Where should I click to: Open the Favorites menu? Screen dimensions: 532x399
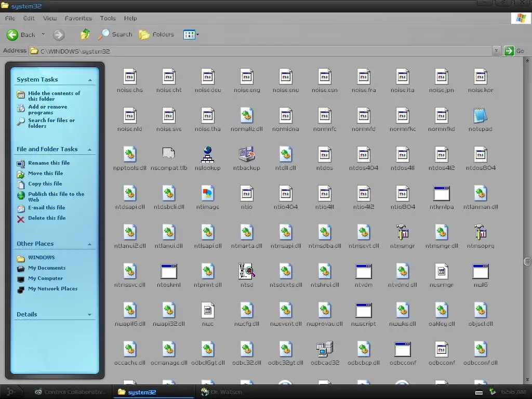pyautogui.click(x=78, y=18)
